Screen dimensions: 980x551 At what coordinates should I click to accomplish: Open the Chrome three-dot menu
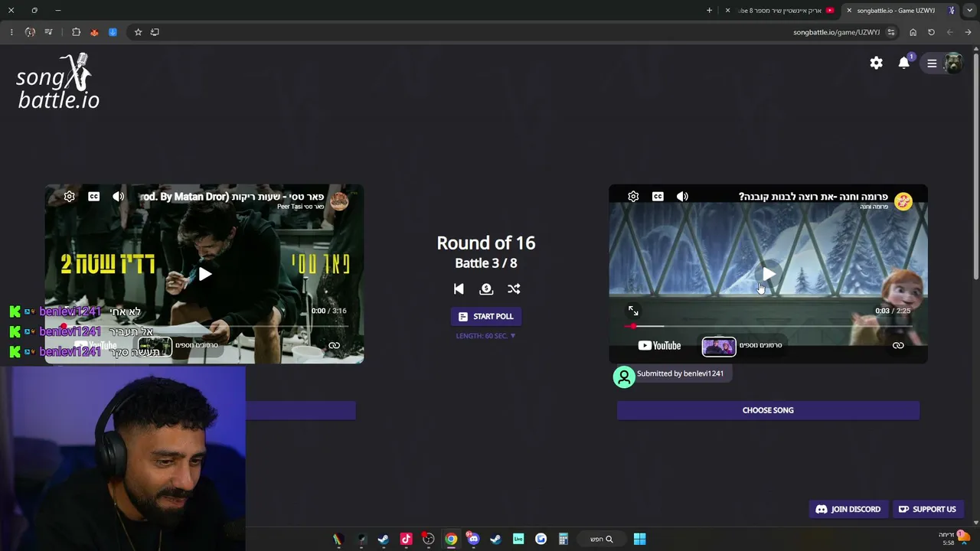[x=11, y=32]
